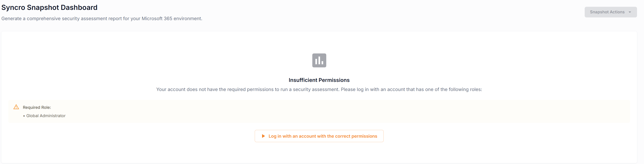Click the Insufficient Permissions heading

[x=319, y=80]
